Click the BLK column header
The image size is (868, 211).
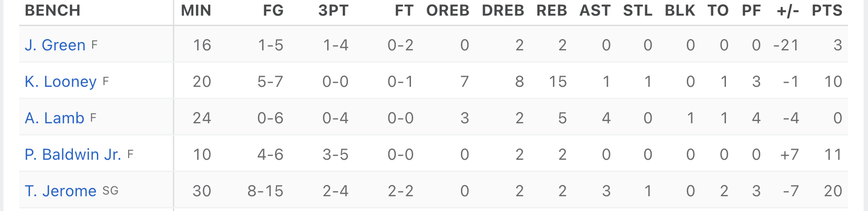(x=680, y=10)
